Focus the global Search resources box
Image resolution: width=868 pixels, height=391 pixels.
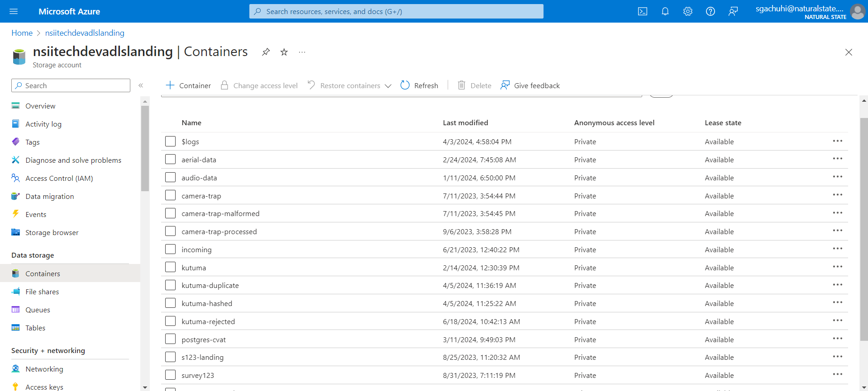point(396,11)
